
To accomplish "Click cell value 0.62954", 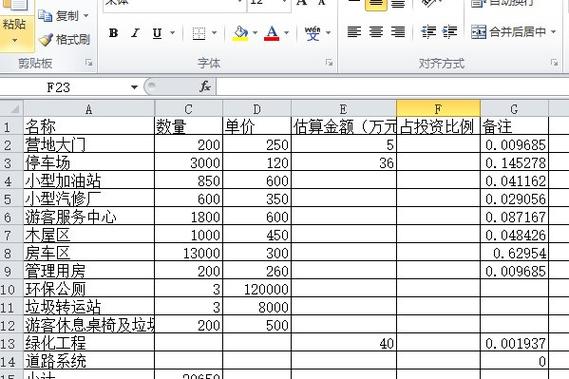I will 514,252.
